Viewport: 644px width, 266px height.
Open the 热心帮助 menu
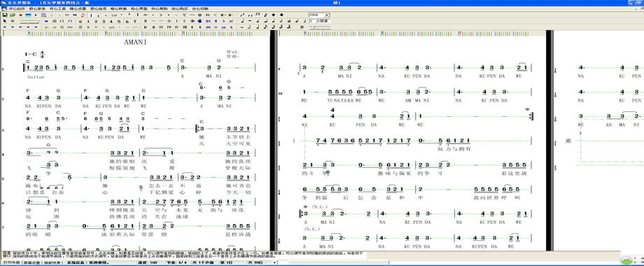point(160,8)
